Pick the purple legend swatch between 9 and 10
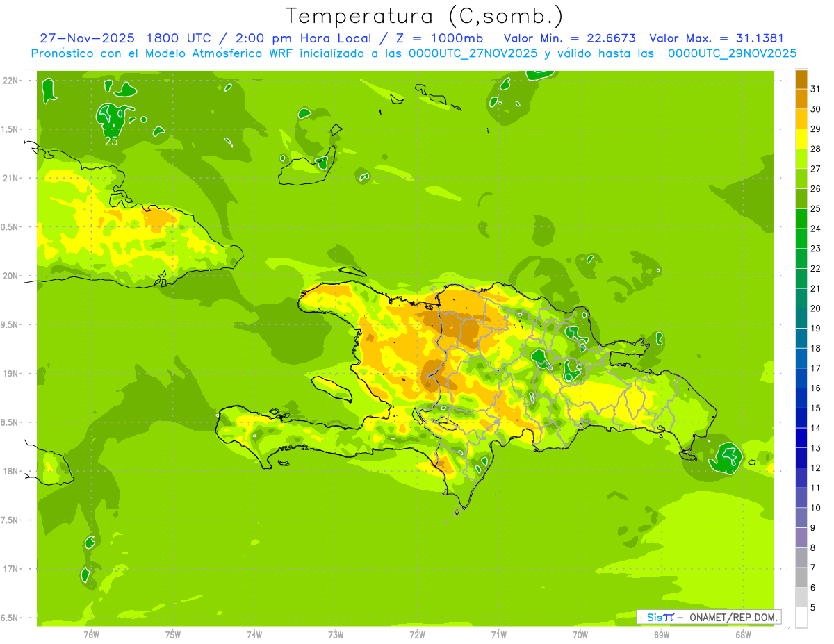The width and height of the screenshot is (834, 644). coord(801,518)
